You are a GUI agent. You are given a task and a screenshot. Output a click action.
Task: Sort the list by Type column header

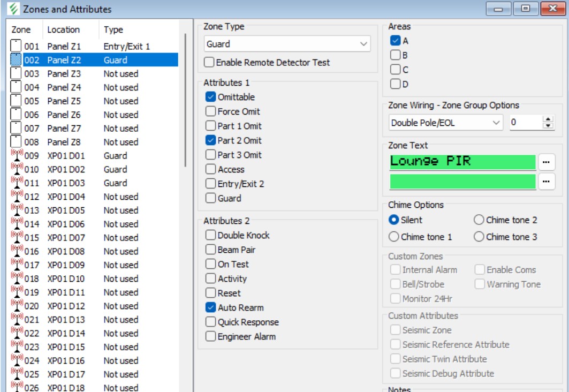(113, 30)
